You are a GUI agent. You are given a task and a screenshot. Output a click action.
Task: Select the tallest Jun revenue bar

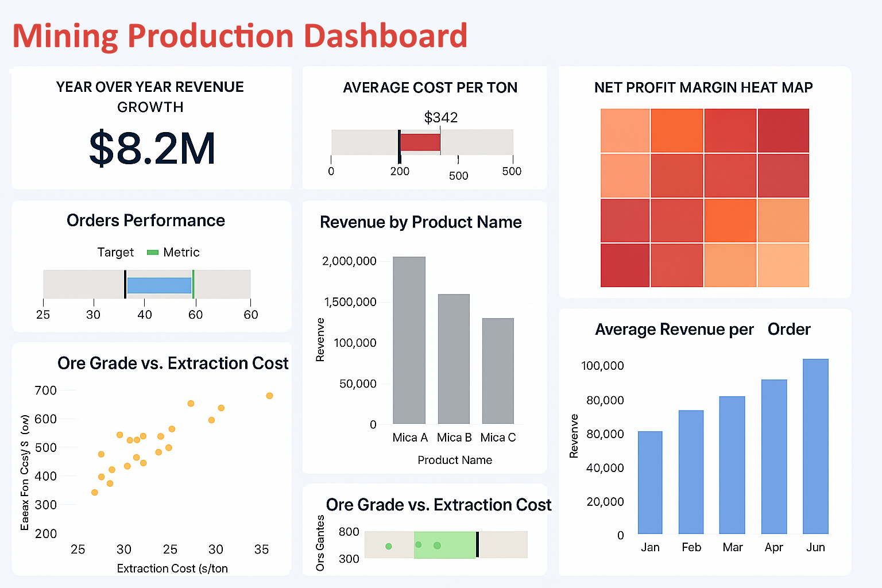(x=815, y=445)
